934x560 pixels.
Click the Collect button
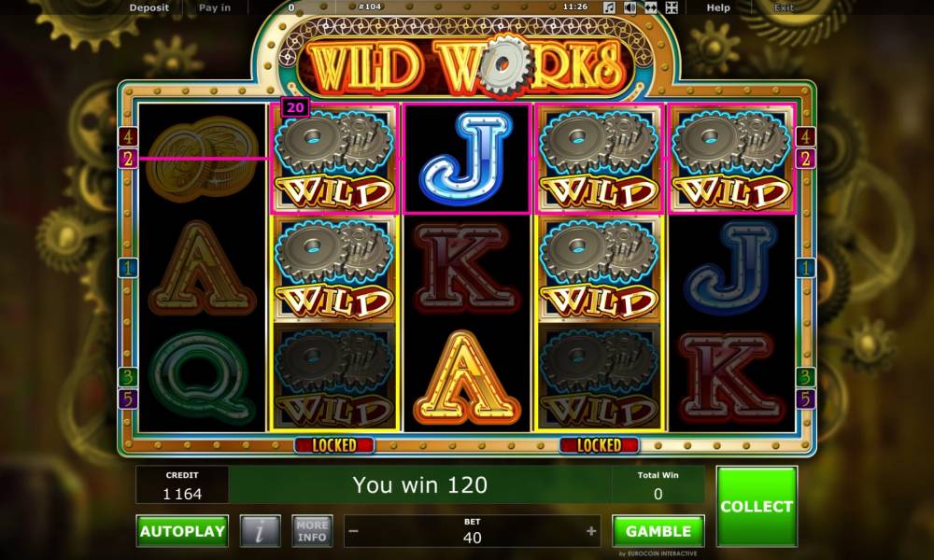point(757,507)
